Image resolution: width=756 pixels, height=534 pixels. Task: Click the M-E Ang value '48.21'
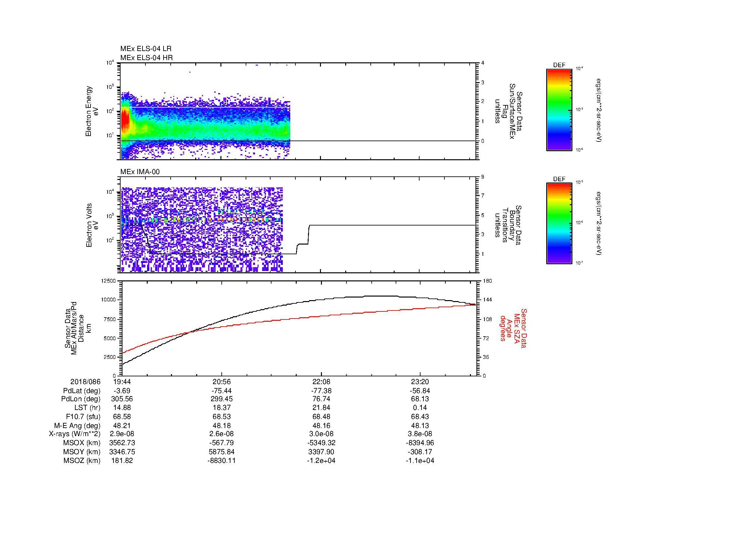click(122, 425)
